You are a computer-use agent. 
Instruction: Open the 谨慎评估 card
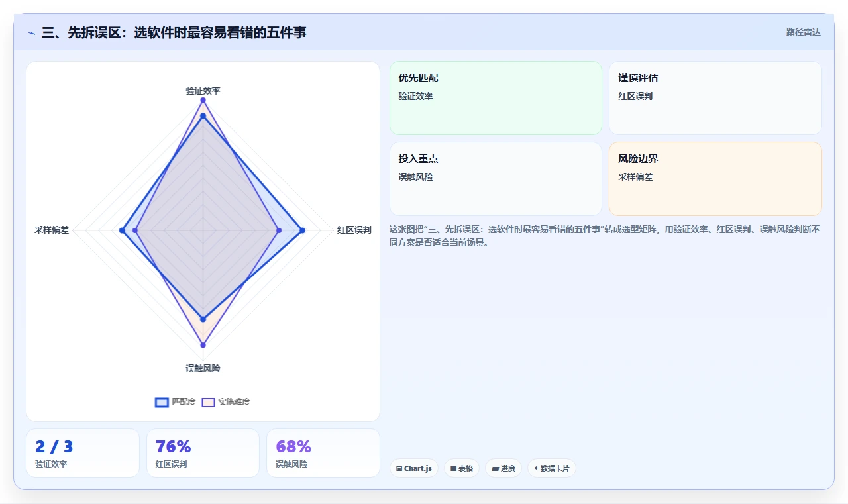(x=715, y=98)
